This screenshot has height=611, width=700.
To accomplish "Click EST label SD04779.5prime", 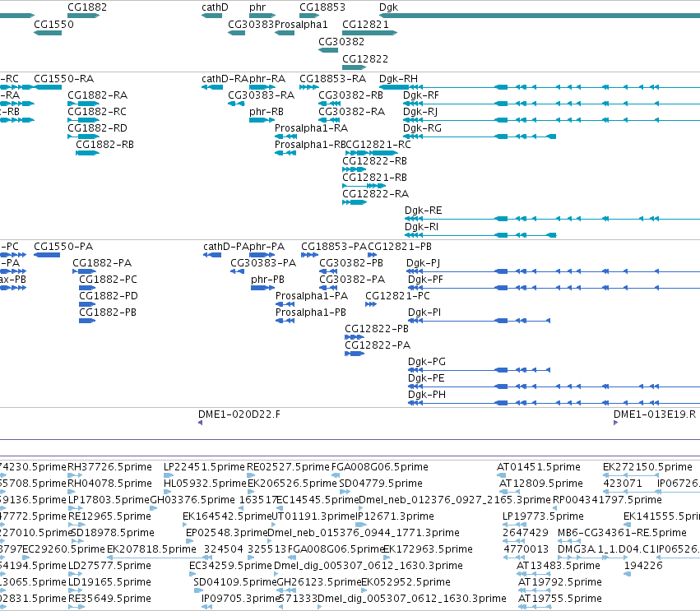I will (x=381, y=484).
